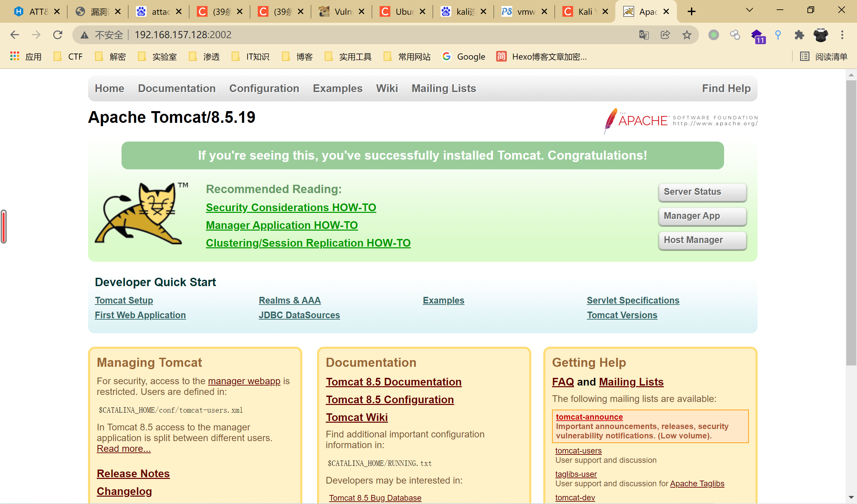
Task: Open the Tomcat Setup link
Action: tap(124, 300)
